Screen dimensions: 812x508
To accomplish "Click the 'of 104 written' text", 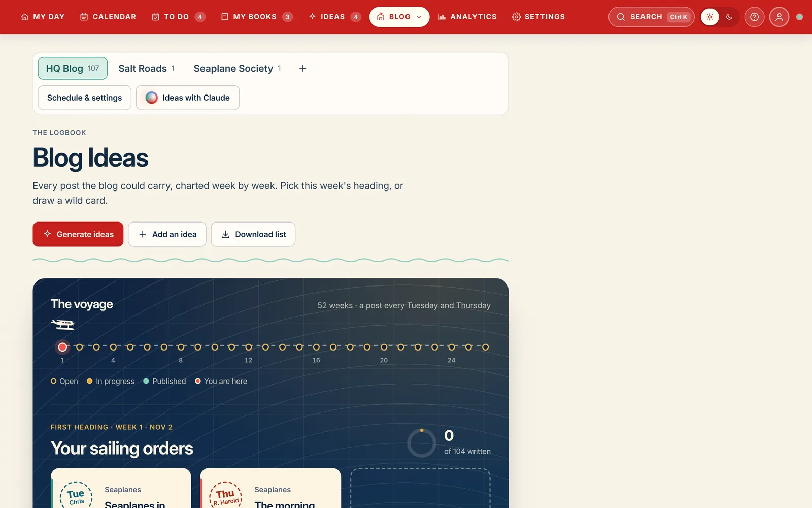I will 467,451.
